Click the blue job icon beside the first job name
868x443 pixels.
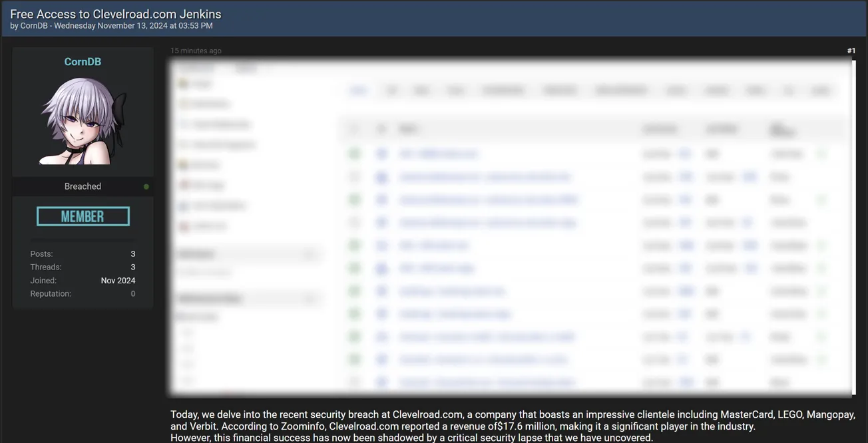(x=381, y=153)
